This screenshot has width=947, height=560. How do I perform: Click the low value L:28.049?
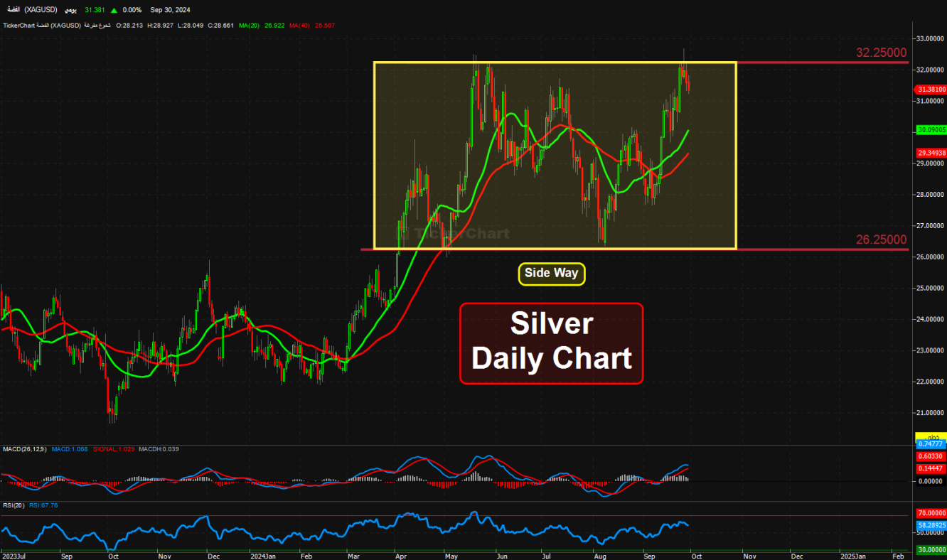[x=192, y=26]
